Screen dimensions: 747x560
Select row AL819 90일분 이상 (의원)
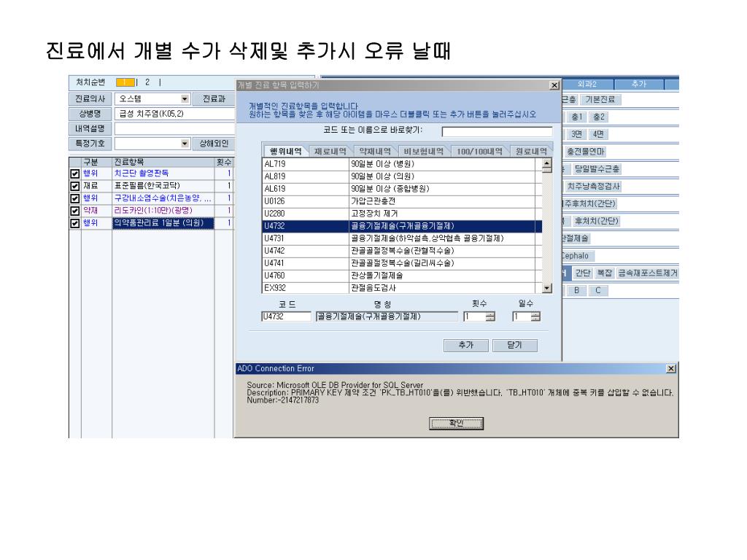point(402,176)
